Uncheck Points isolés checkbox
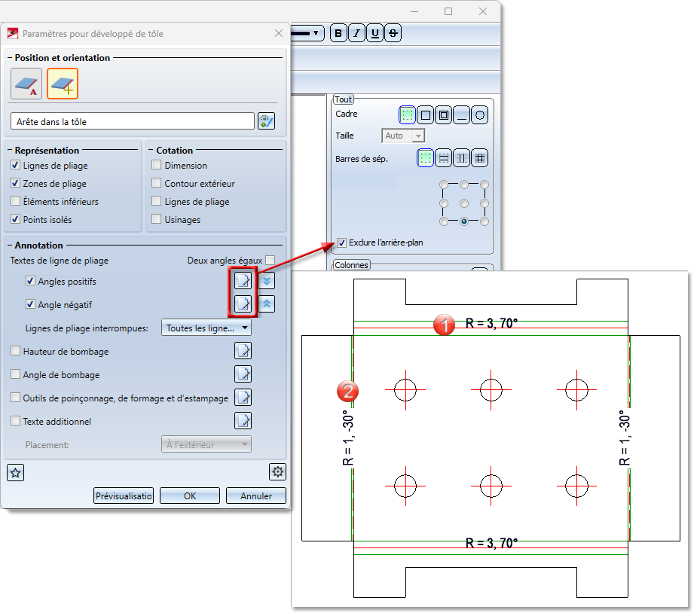Viewport: 700px width, 616px height. click(x=16, y=219)
